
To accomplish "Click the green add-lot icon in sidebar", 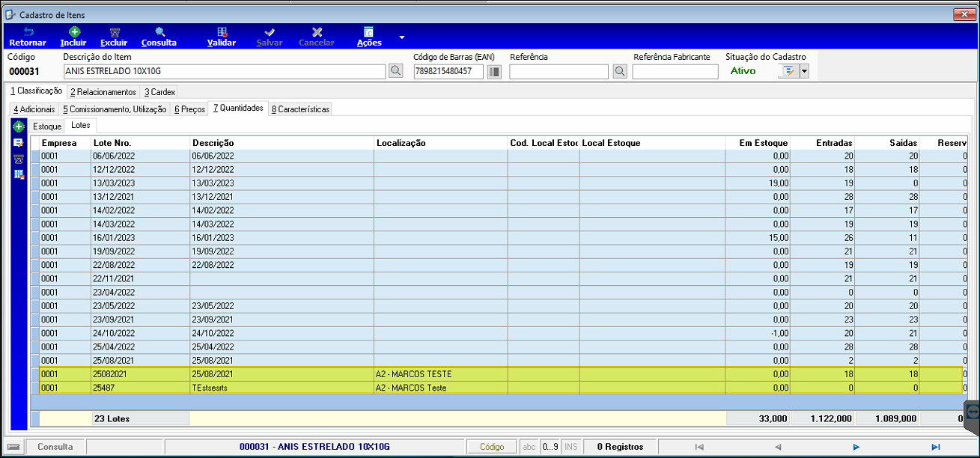I will pos(19,127).
